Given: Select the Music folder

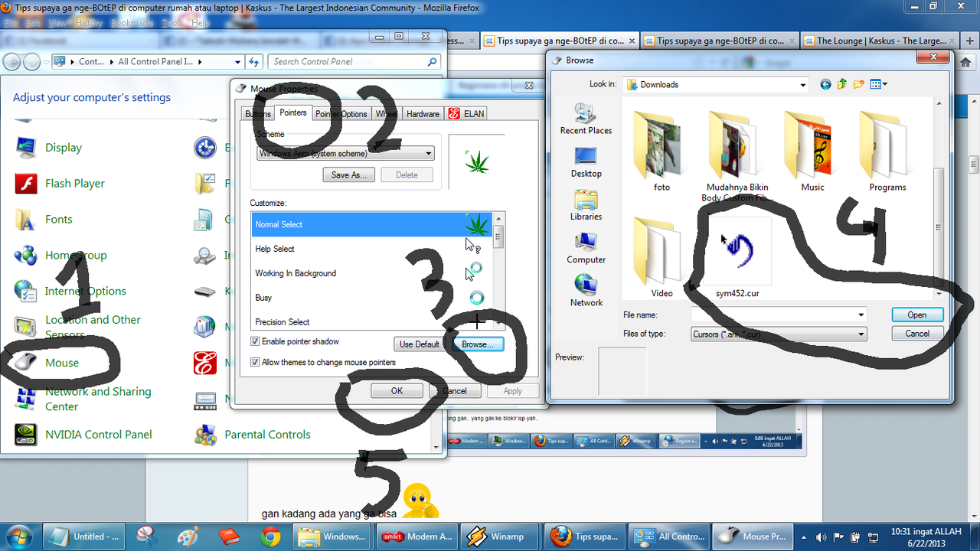Looking at the screenshot, I should [812, 151].
